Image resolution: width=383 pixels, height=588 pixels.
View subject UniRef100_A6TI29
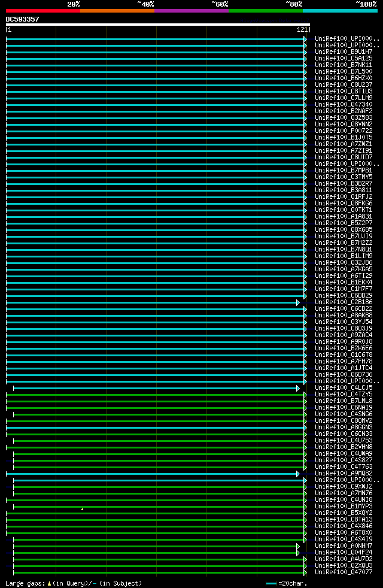click(344, 275)
